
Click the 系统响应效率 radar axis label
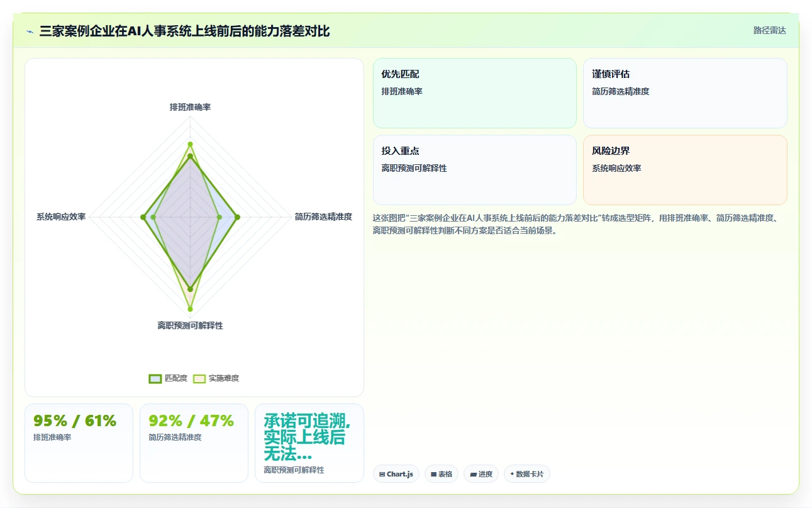61,217
